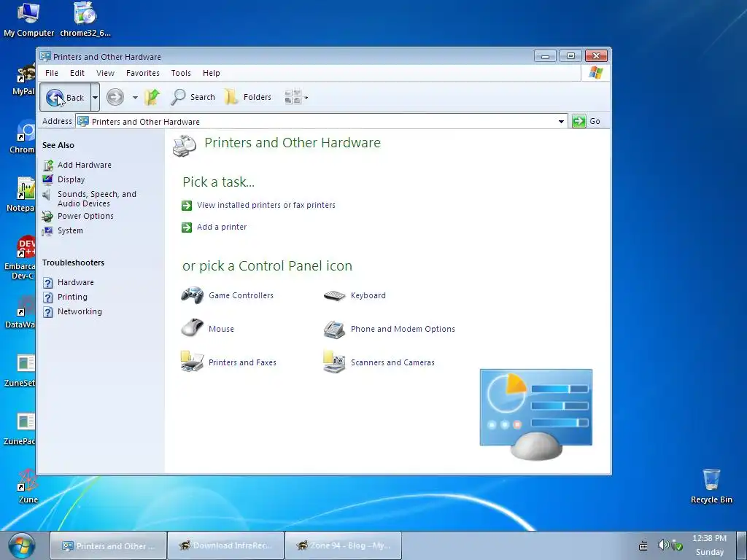Click the Scanners and Cameras link text
Image resolution: width=747 pixels, height=560 pixels.
(x=392, y=363)
